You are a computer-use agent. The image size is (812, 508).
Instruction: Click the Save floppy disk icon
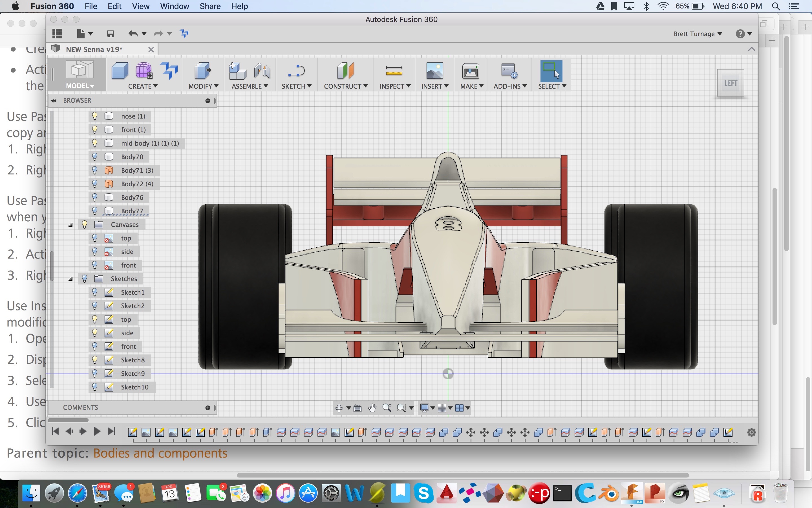click(111, 34)
